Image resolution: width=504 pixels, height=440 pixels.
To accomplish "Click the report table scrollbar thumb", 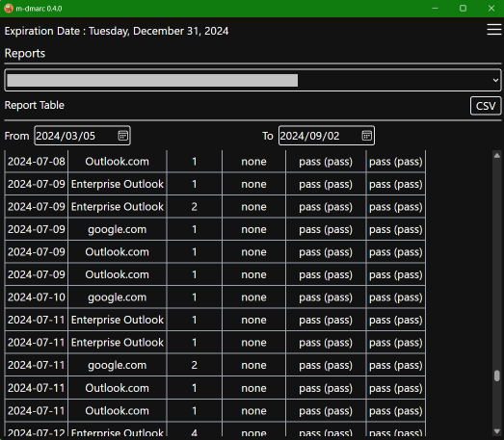I will [x=497, y=375].
